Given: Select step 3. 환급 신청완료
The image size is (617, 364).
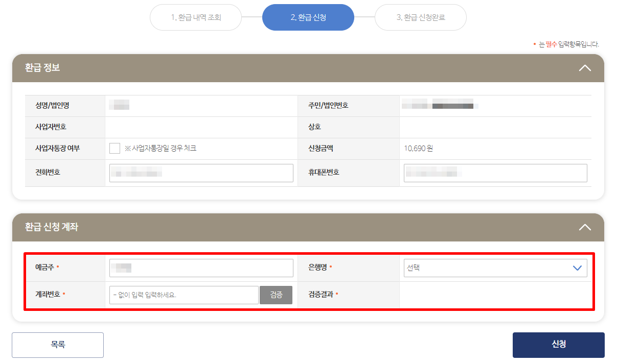Looking at the screenshot, I should point(421,17).
